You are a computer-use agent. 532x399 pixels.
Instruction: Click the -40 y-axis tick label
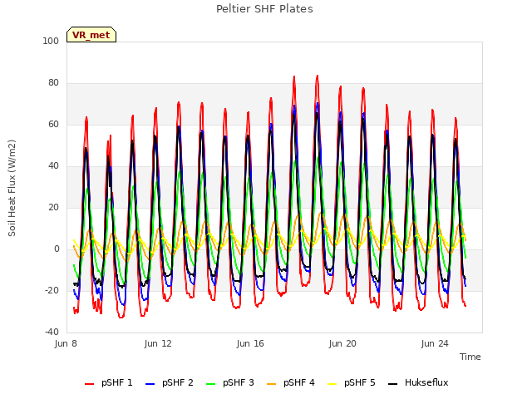[52, 332]
